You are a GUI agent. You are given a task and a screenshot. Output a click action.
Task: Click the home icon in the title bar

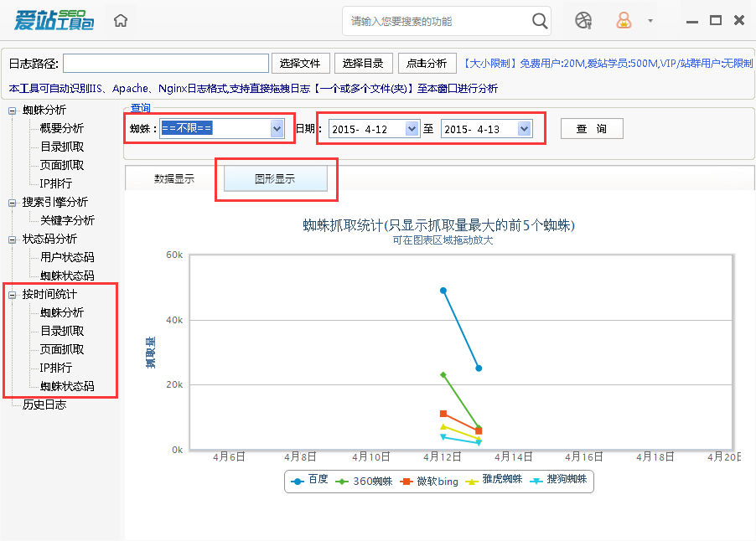[x=120, y=19]
